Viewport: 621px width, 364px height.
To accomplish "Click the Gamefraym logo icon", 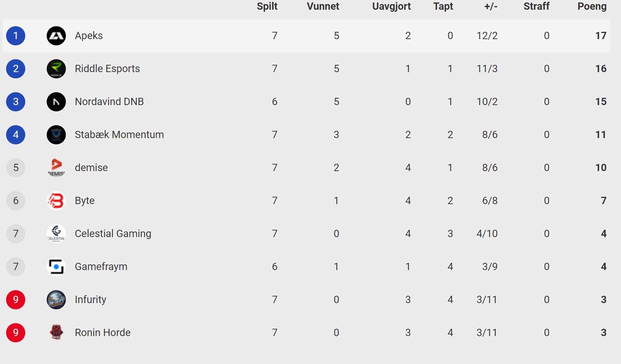I will coord(56,267).
